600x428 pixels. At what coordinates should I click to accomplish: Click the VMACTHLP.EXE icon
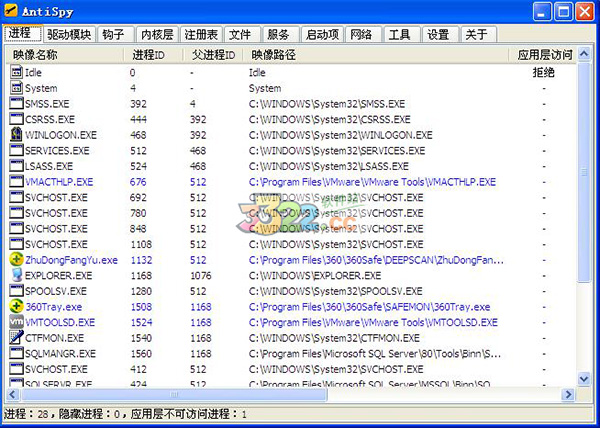click(16, 182)
